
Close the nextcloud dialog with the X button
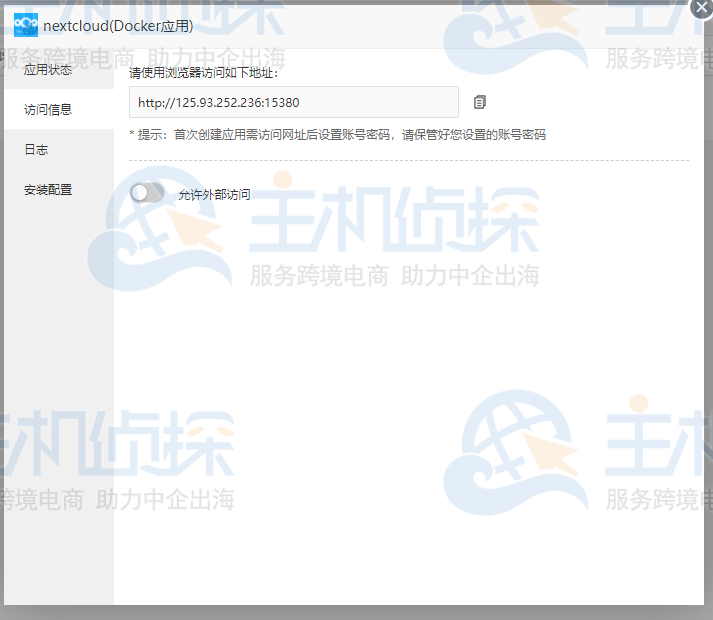point(702,6)
